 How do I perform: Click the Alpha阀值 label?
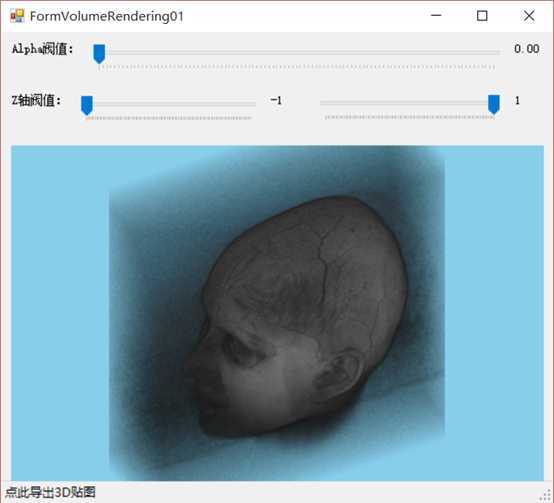(42, 49)
